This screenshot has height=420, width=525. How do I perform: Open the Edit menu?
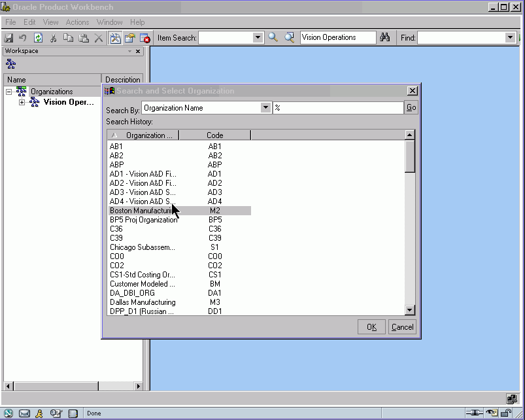pos(29,22)
